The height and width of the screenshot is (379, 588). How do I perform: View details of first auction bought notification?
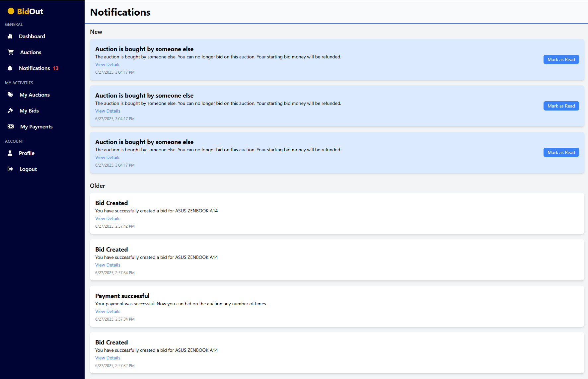pyautogui.click(x=108, y=64)
